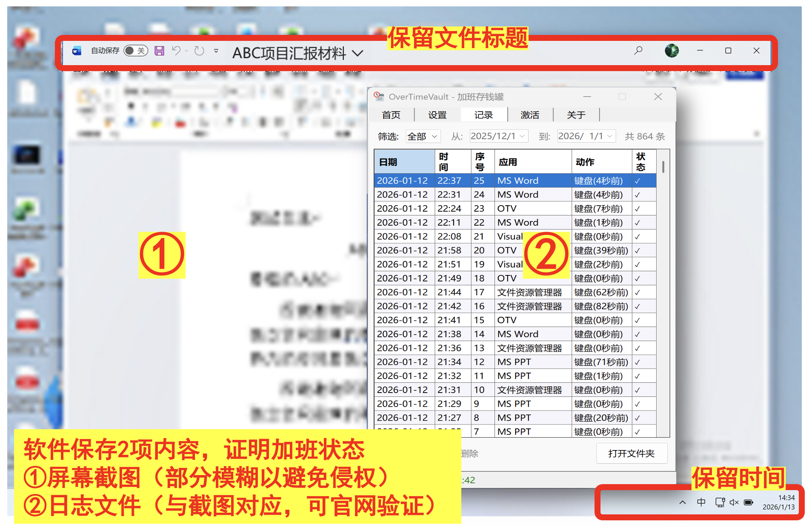
Task: Open the 筛选 filter dropdown showing 全部
Action: 423,136
